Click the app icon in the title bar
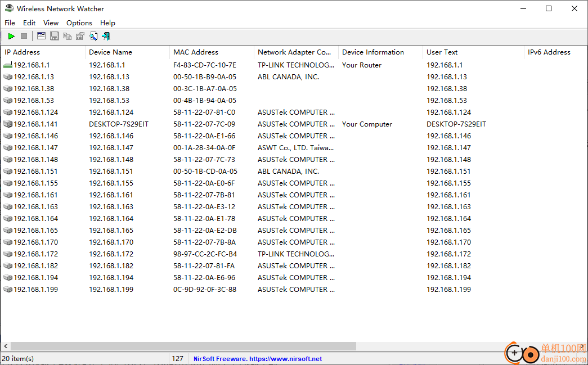 tap(10, 8)
